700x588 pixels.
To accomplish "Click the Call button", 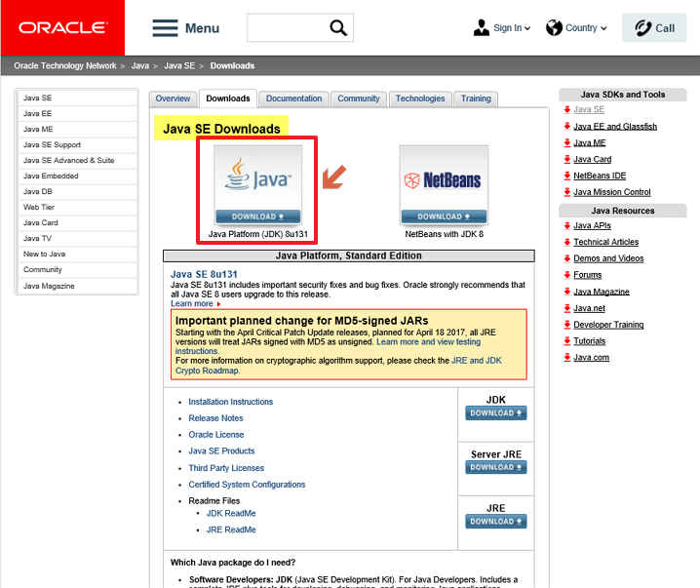I will click(x=654, y=27).
